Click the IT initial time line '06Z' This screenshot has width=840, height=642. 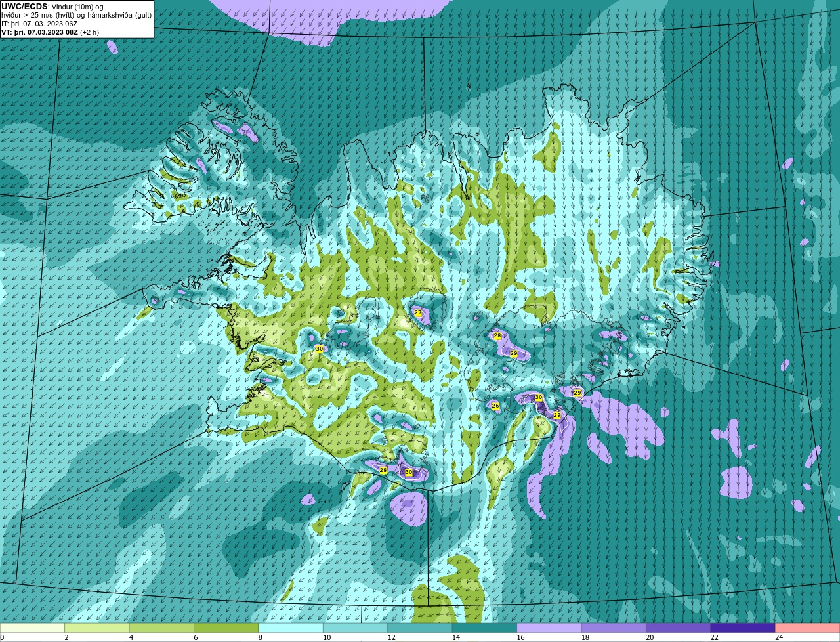point(70,24)
